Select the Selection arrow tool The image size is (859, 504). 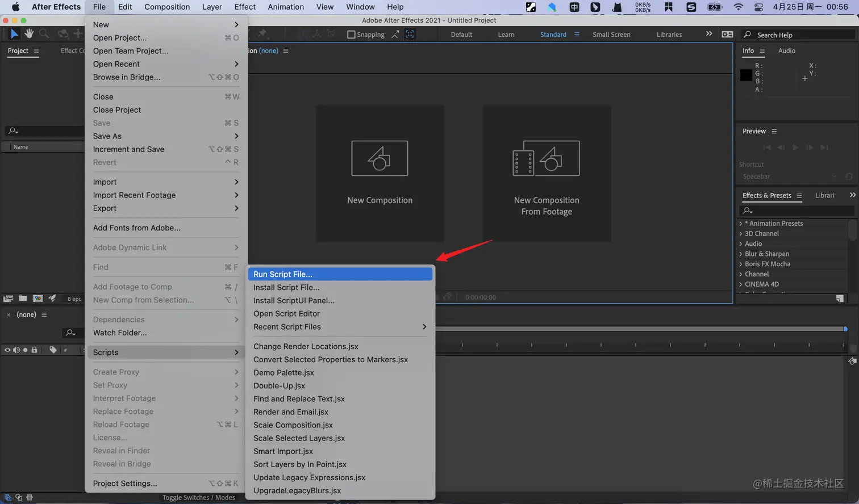tap(14, 34)
